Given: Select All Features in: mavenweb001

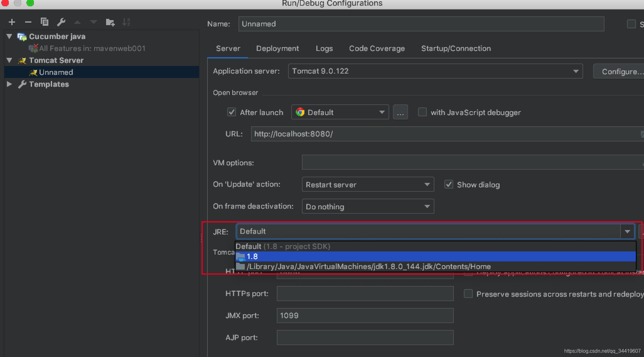Looking at the screenshot, I should tap(92, 48).
